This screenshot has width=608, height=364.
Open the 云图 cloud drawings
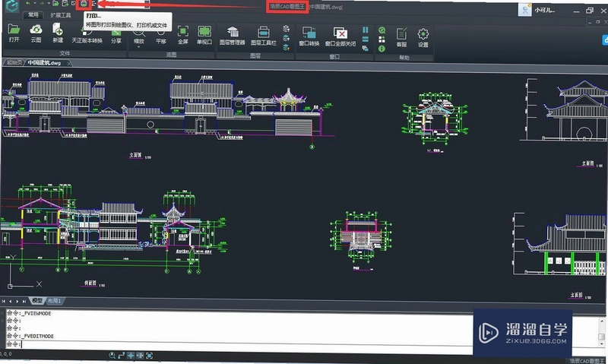point(36,33)
